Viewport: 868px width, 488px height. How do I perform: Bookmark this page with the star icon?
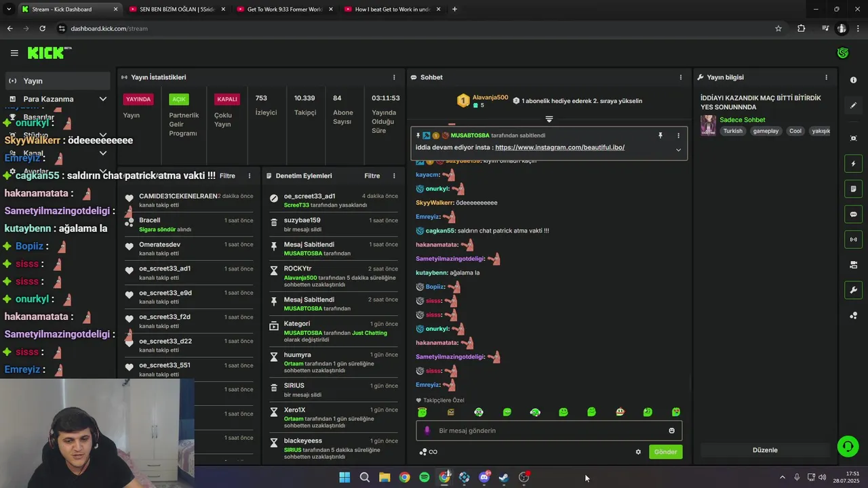778,28
